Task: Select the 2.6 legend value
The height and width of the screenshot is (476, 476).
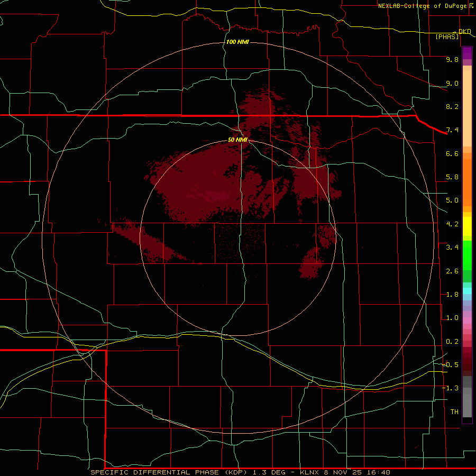Action: click(x=452, y=271)
